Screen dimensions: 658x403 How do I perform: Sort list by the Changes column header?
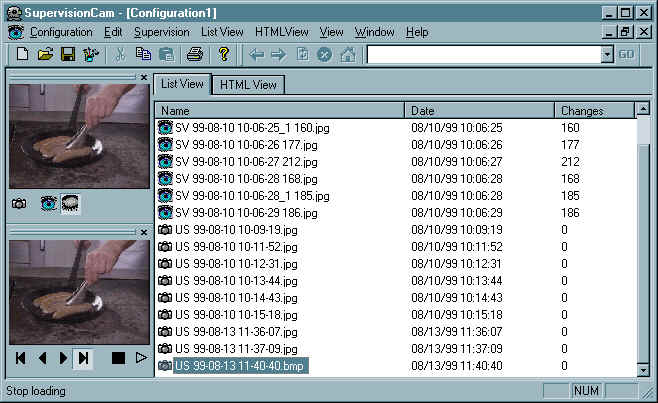point(594,111)
